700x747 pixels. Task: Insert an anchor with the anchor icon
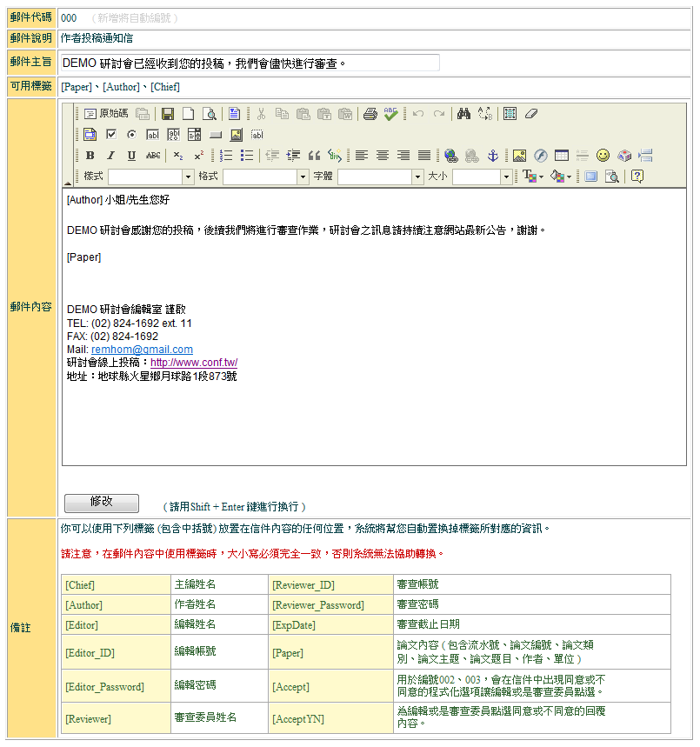[x=492, y=156]
